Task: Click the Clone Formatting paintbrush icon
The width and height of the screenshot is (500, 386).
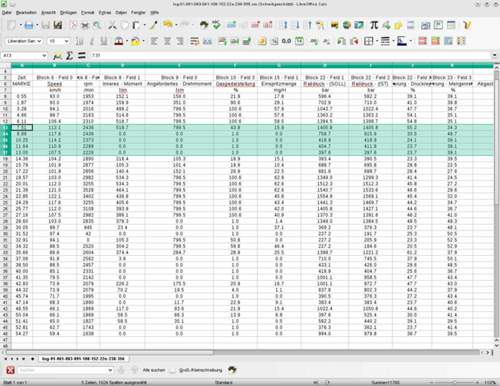Action: [x=154, y=25]
